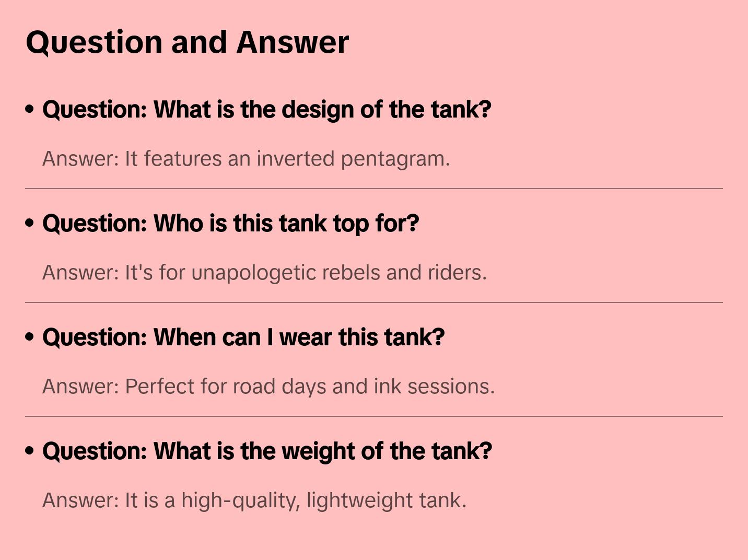Click the "Question and Answer" heading
This screenshot has width=748, height=560.
187,42
